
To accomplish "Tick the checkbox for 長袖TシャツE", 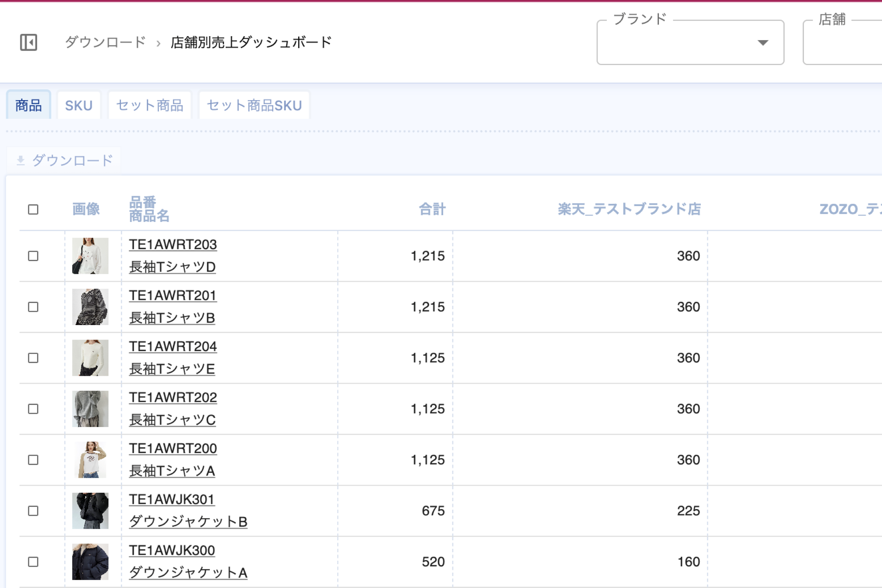I will 33,358.
